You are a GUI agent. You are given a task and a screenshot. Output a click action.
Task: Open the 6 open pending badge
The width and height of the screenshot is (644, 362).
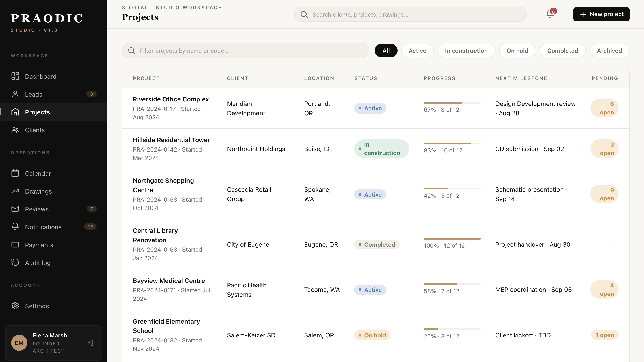pos(604,108)
